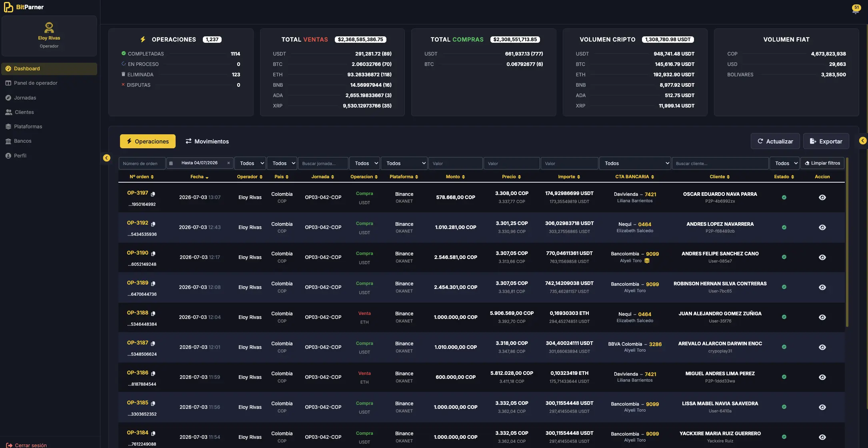This screenshot has width=868, height=448.
Task: Open Operacion filter dropdown
Action: 364,163
